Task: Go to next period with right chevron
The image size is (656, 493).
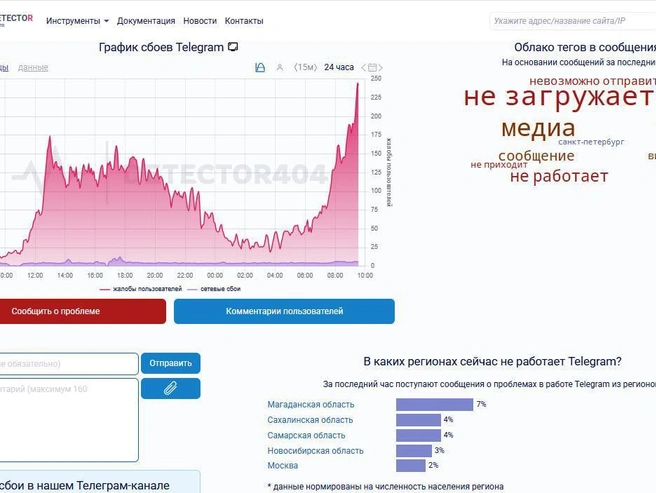Action: (x=380, y=67)
